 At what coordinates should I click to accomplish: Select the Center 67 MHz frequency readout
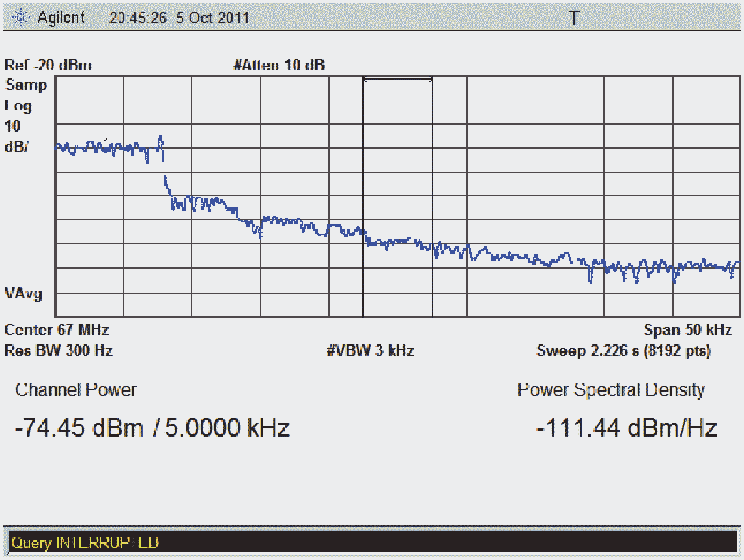click(x=57, y=330)
